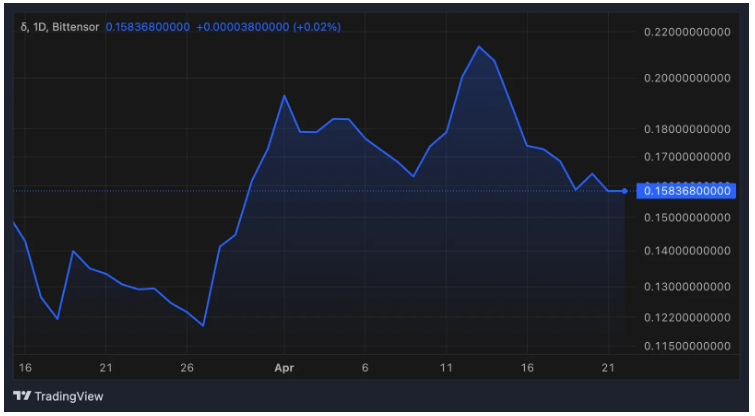Select the 26 date on time axis
Viewport: 755px width, 416px height.
click(x=187, y=367)
